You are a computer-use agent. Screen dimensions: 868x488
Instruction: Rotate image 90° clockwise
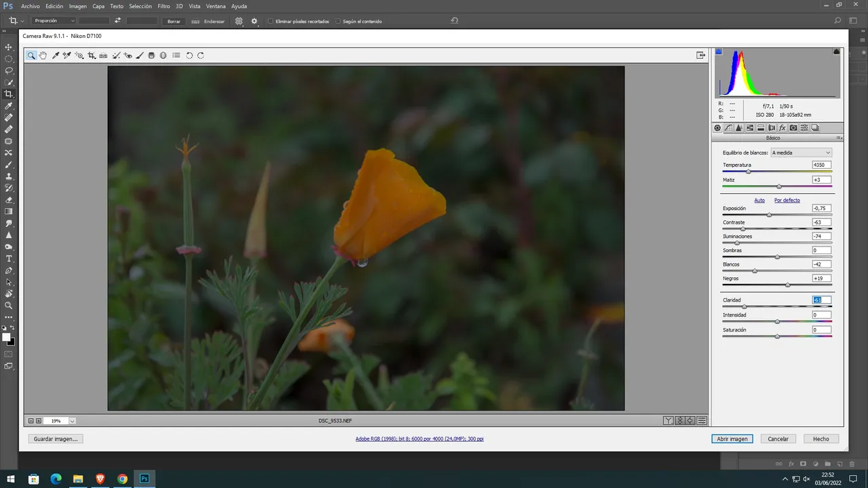click(201, 56)
